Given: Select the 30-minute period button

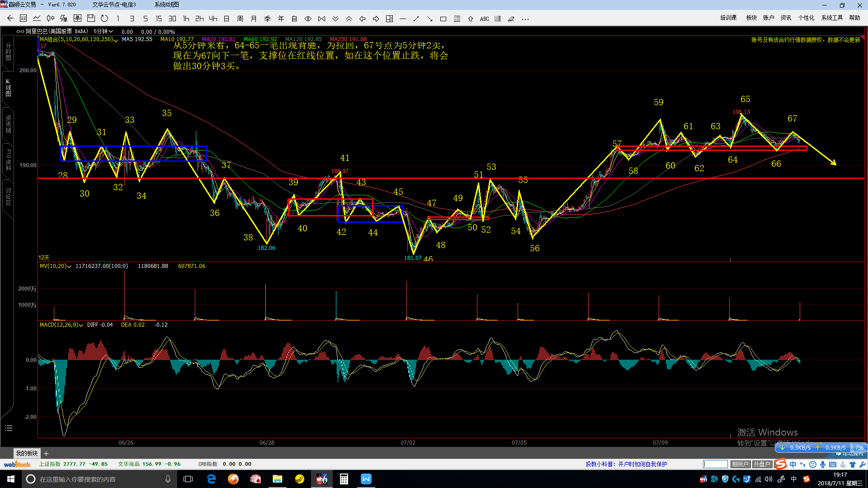Looking at the screenshot, I should tap(172, 19).
